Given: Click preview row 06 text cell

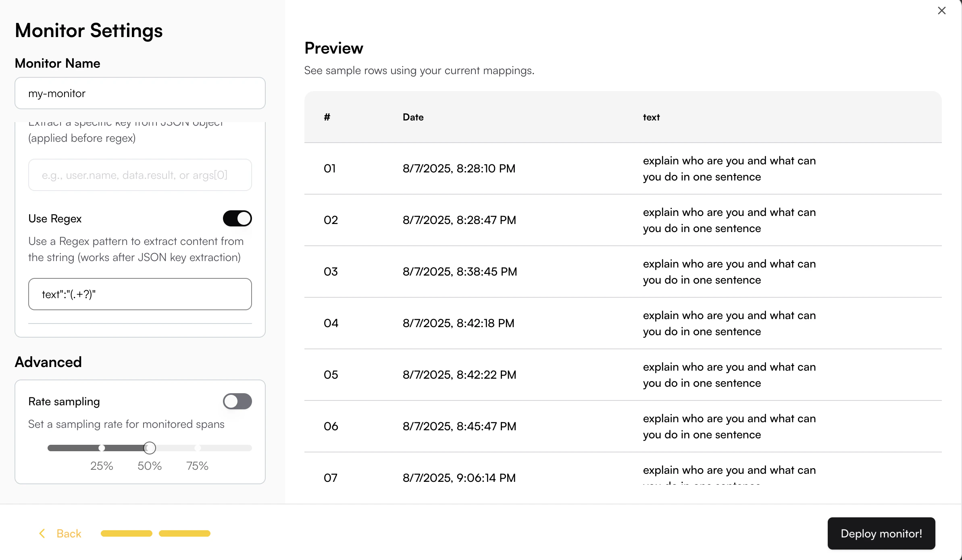Looking at the screenshot, I should click(x=729, y=426).
